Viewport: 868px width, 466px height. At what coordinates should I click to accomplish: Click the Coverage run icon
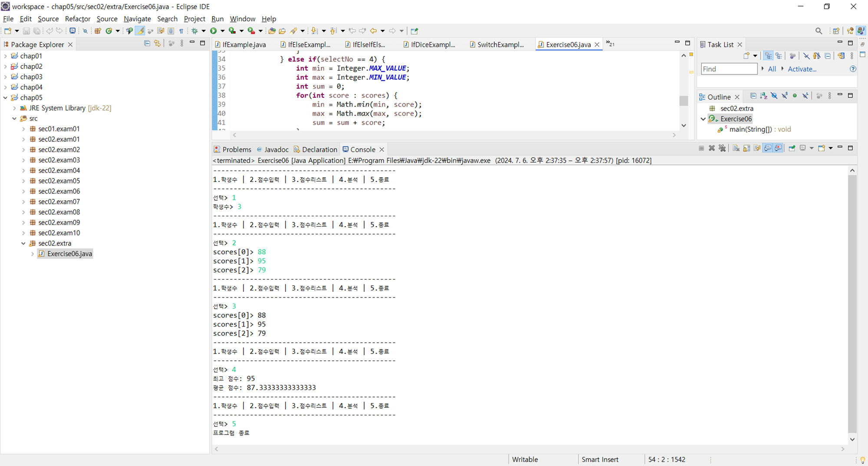tap(232, 31)
